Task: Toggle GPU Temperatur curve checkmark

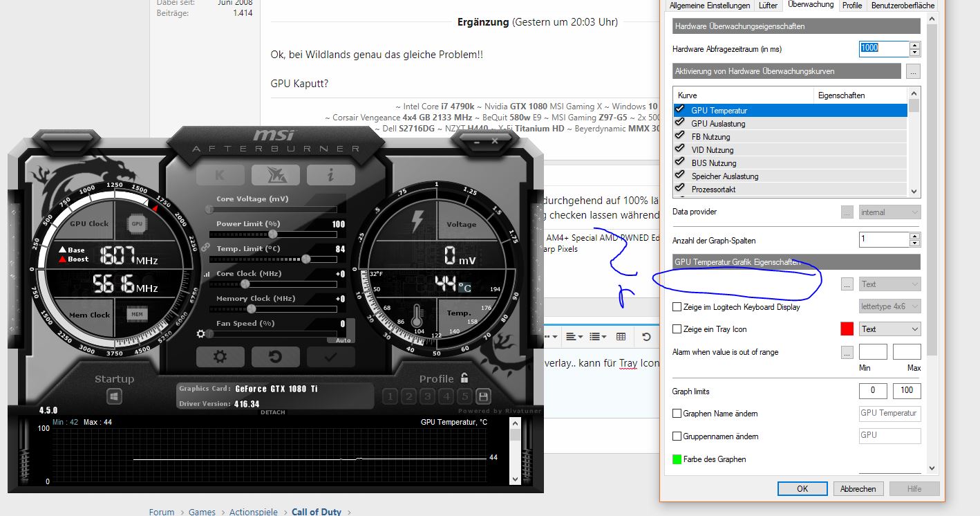Action: pos(680,110)
